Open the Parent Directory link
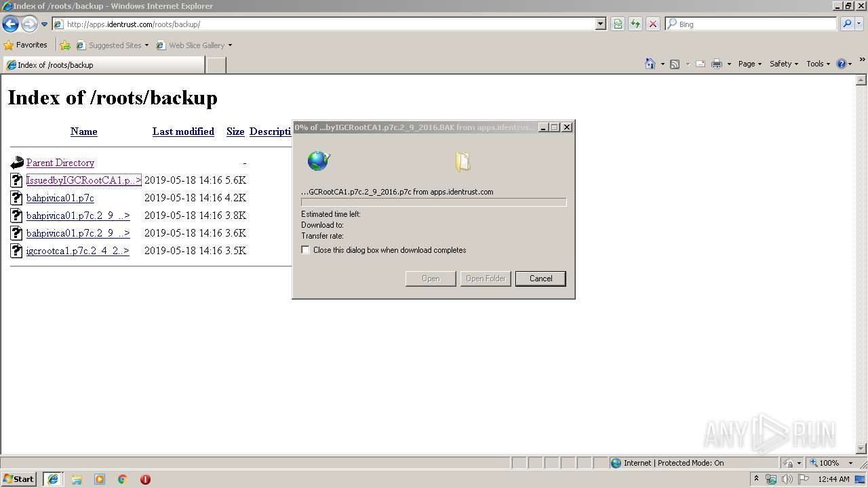The width and height of the screenshot is (868, 488). (x=60, y=163)
